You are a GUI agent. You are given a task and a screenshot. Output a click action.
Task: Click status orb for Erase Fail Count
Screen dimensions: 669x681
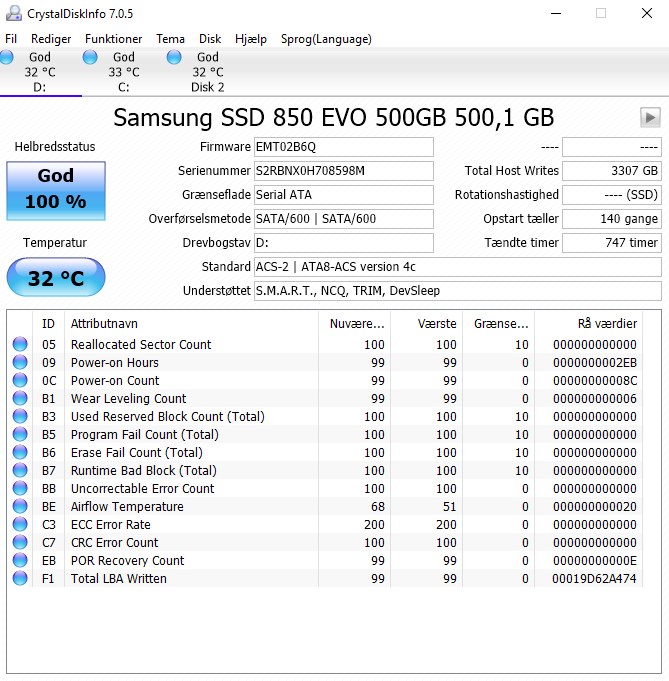[x=20, y=453]
